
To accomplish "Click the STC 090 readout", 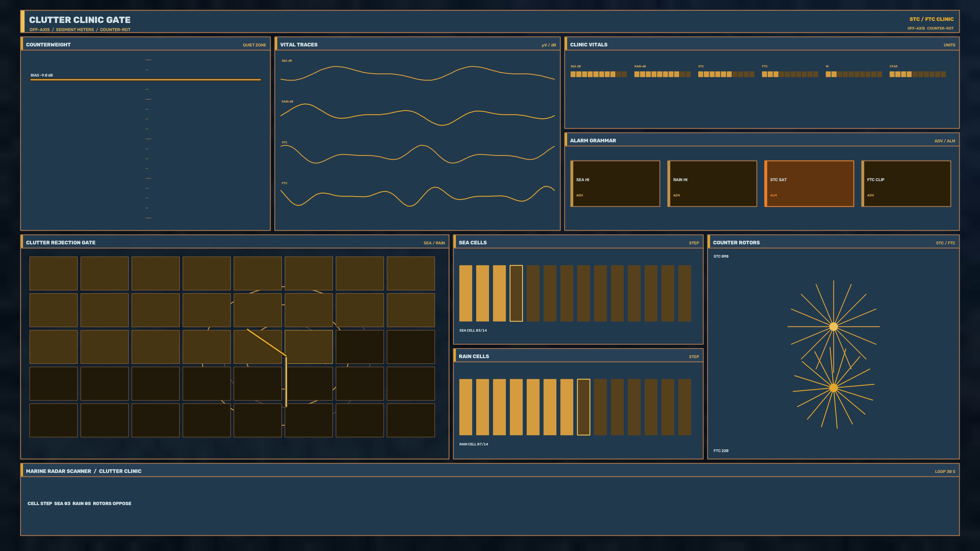I will point(721,256).
